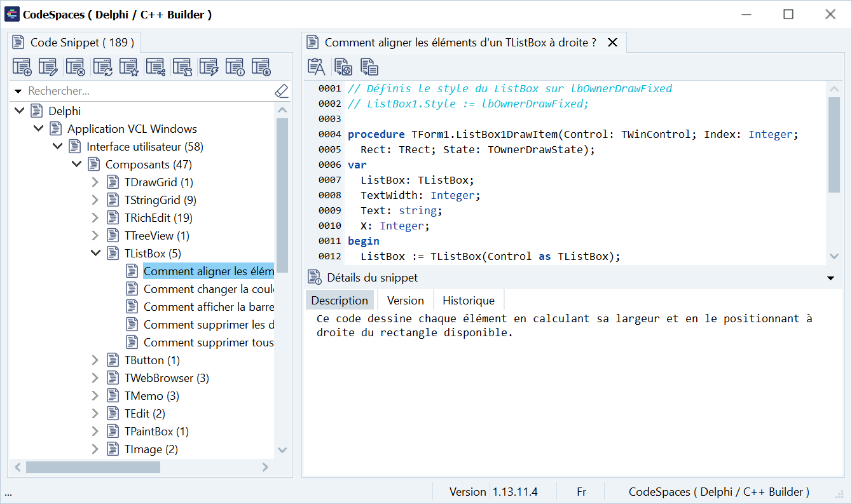Click the add new snippet icon
The height and width of the screenshot is (504, 852).
coord(22,67)
